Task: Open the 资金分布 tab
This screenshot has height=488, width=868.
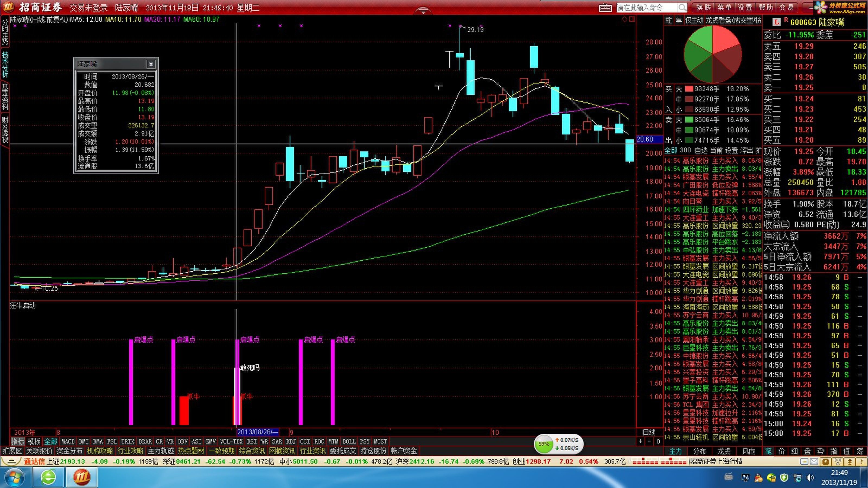Action: [x=69, y=451]
